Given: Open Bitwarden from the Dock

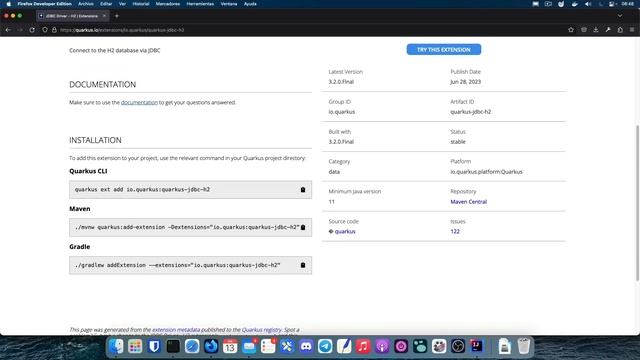Looking at the screenshot, I should tap(154, 347).
